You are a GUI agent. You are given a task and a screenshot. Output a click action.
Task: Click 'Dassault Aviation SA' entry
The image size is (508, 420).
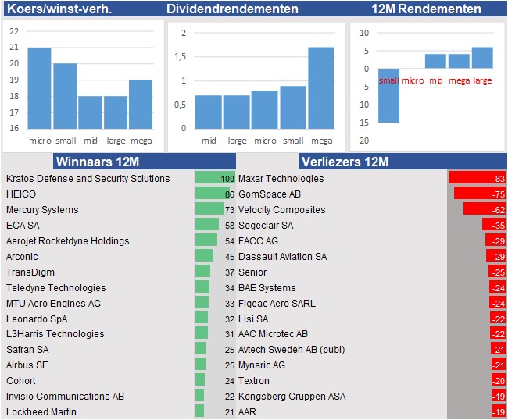[x=282, y=257]
